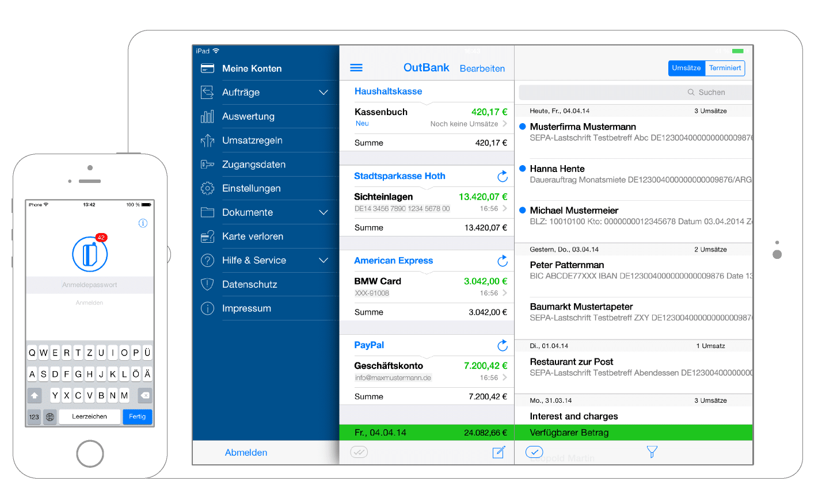This screenshot has width=822, height=504.
Task: Switch to numbers with the 123 key
Action: tap(35, 417)
